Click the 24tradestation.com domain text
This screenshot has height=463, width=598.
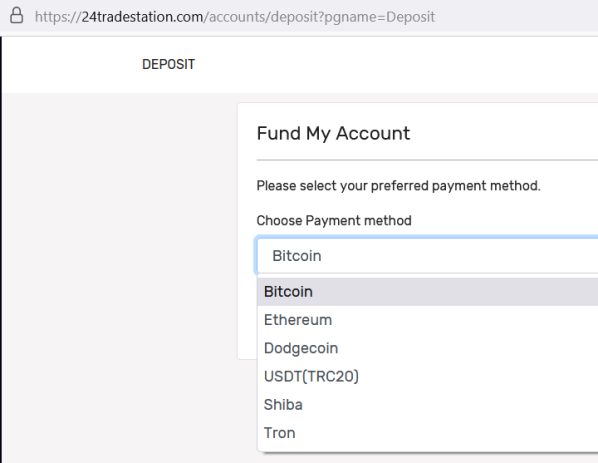(x=142, y=17)
